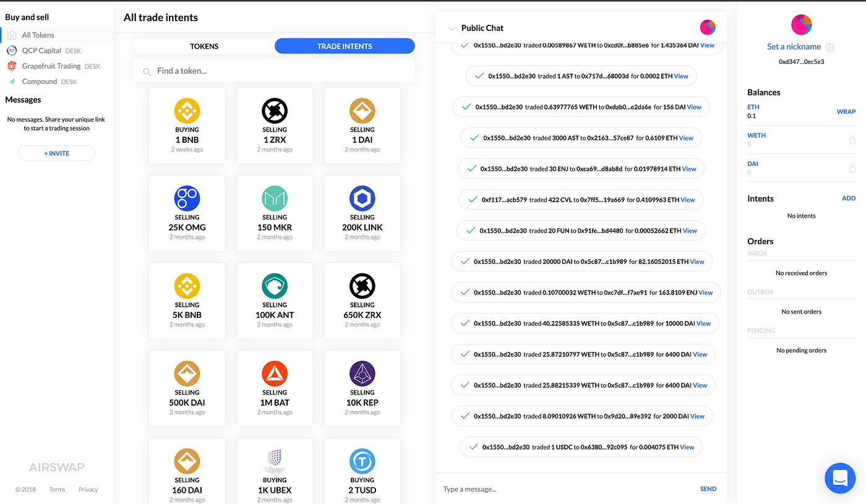Click the Buying 1K UBEX card label
866x504 pixels.
click(275, 490)
